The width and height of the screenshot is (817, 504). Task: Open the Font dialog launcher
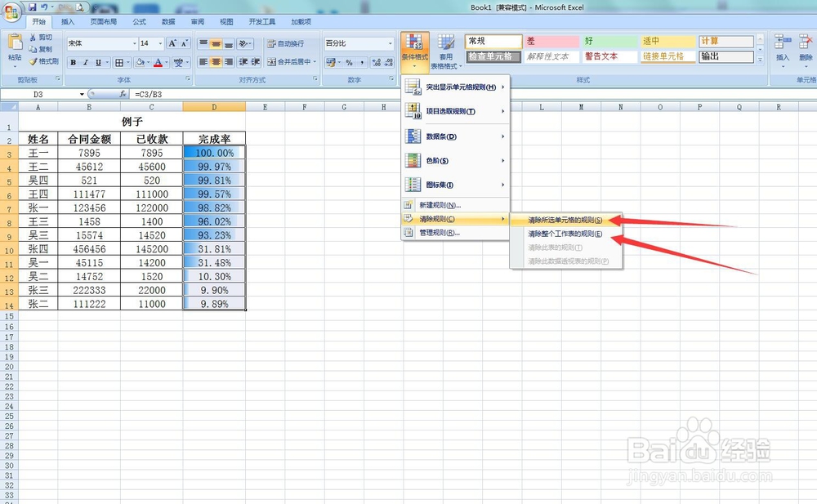coord(188,79)
